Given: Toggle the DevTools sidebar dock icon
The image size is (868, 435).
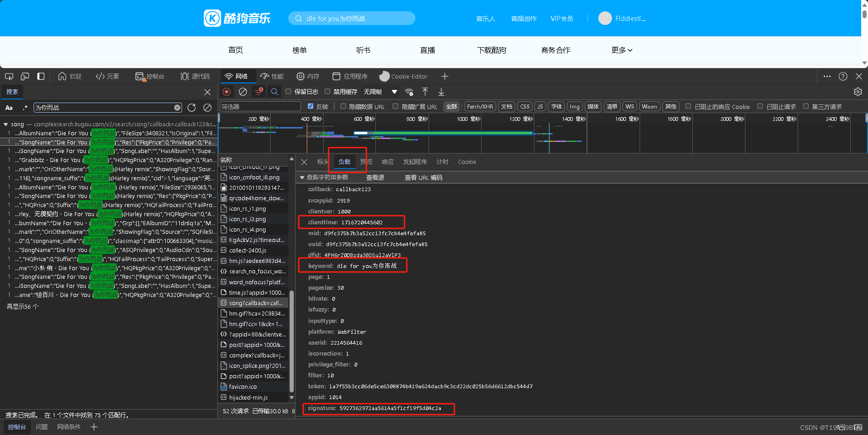Looking at the screenshot, I should (x=41, y=76).
